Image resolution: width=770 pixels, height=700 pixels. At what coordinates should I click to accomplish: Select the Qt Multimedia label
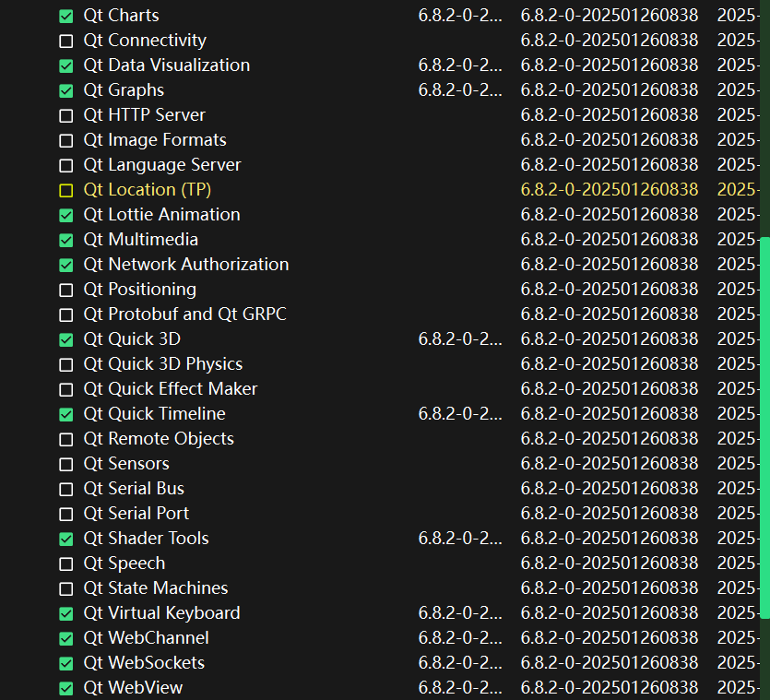coord(141,239)
